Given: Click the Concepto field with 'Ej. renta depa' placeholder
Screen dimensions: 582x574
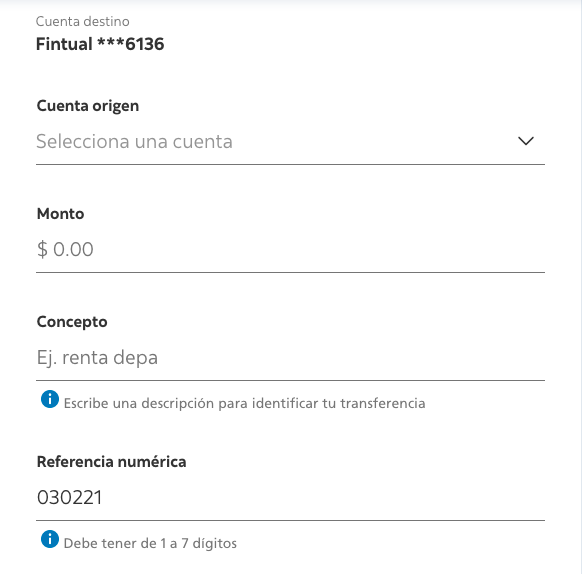Looking at the screenshot, I should [290, 358].
